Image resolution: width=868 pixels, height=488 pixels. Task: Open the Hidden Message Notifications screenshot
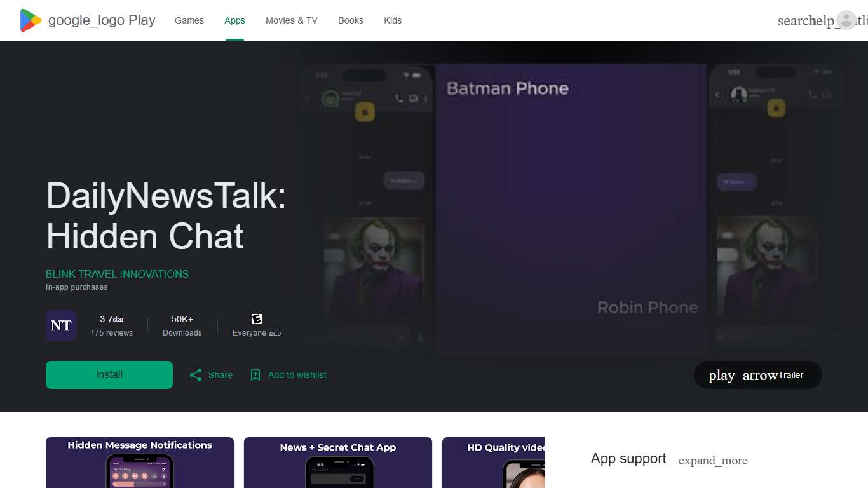140,463
